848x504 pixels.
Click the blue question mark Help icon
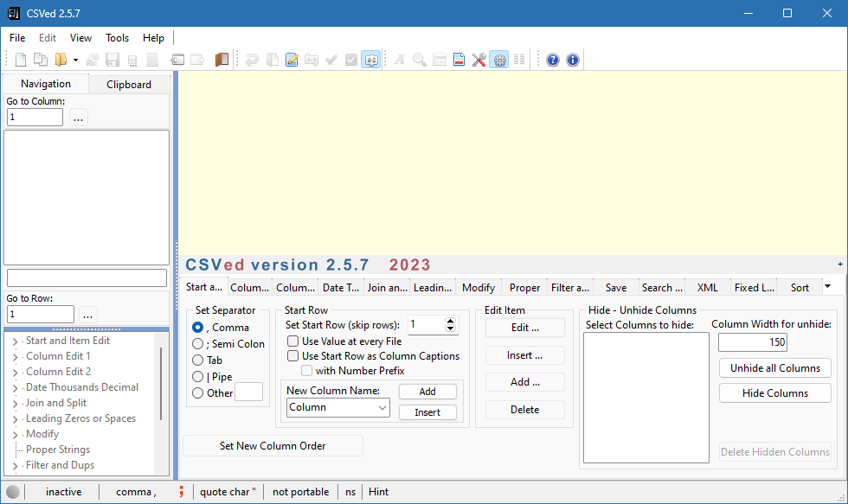point(553,60)
